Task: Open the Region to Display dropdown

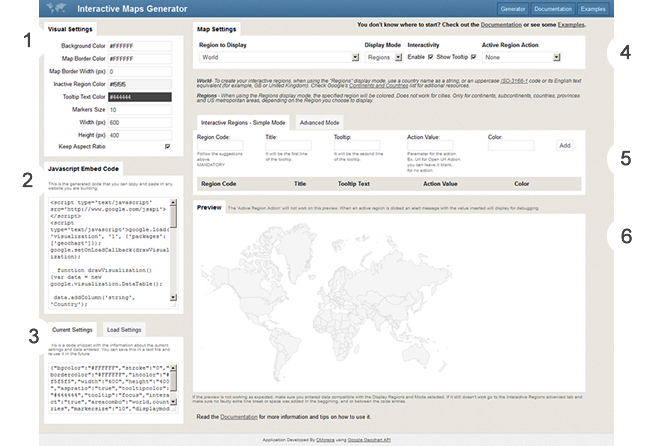Action: pos(278,58)
